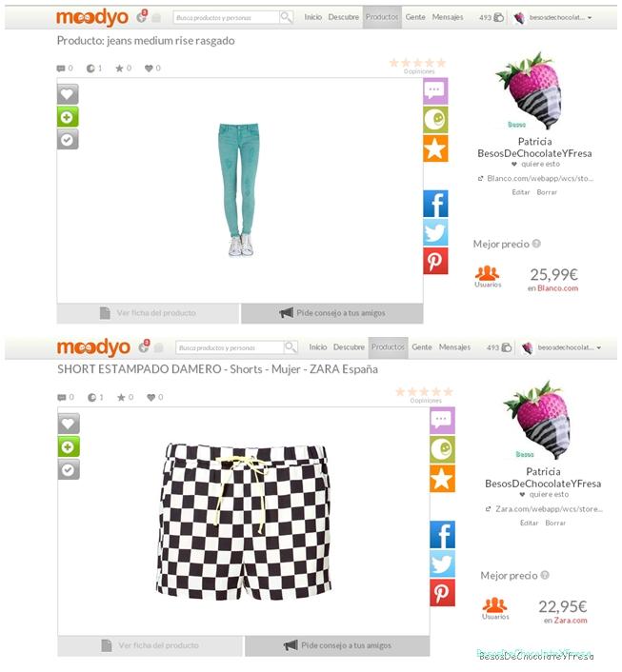The height and width of the screenshot is (672, 622).
Task: Like the checkered shorts with the heart button
Action: coord(69,424)
